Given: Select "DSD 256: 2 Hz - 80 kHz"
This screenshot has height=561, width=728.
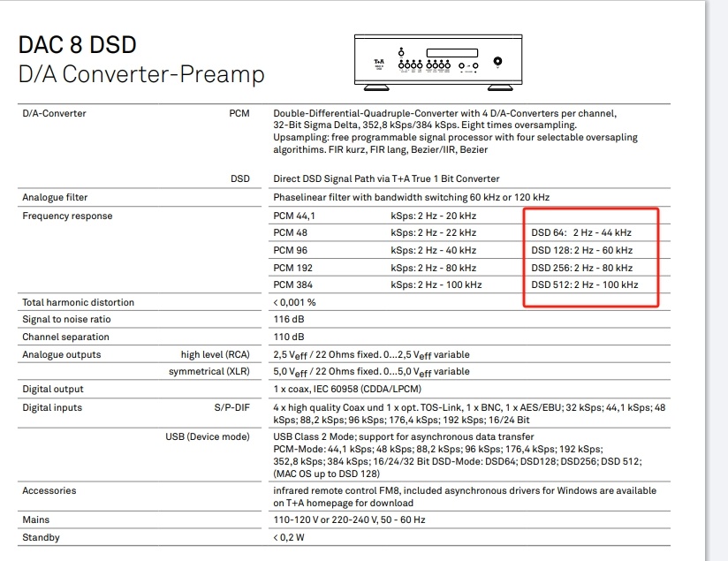Looking at the screenshot, I should pyautogui.click(x=581, y=268).
